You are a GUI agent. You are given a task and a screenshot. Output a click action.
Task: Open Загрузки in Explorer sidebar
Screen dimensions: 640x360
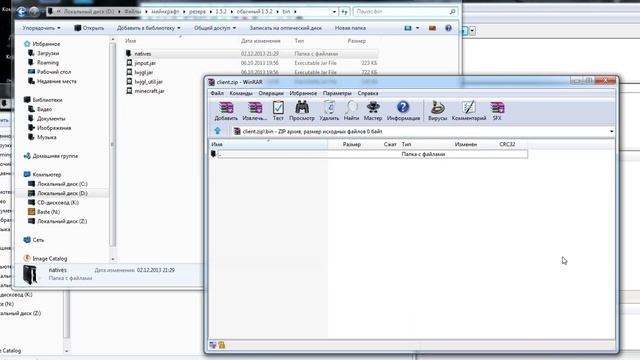click(48, 53)
